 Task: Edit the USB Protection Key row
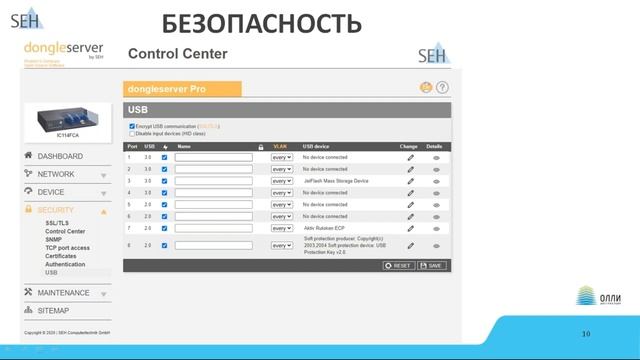411,246
